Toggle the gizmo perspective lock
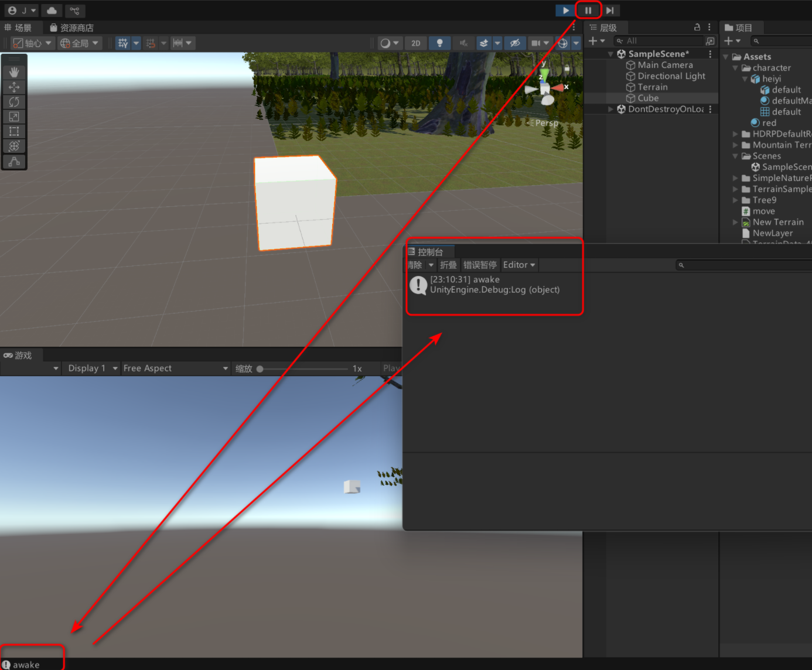 [x=567, y=69]
